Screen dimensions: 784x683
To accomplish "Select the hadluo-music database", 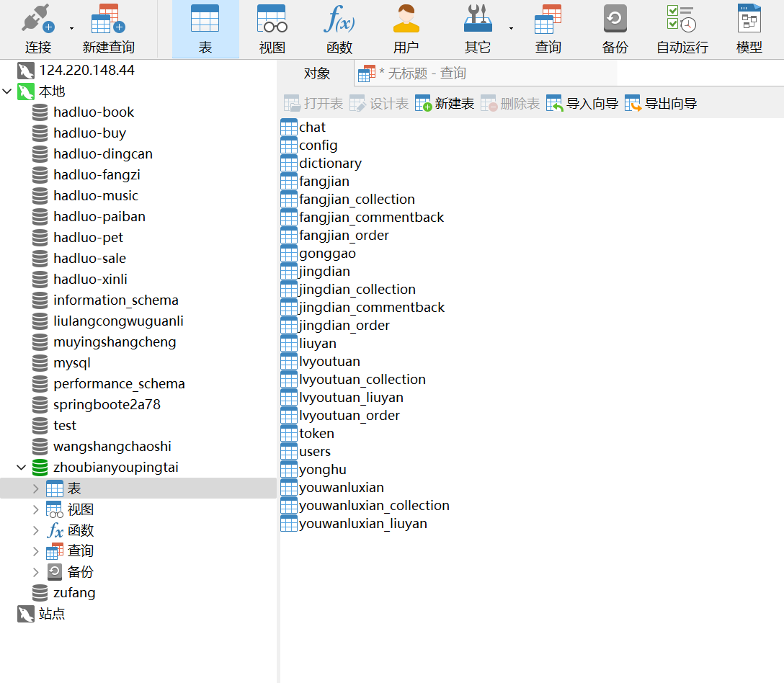I will point(96,196).
